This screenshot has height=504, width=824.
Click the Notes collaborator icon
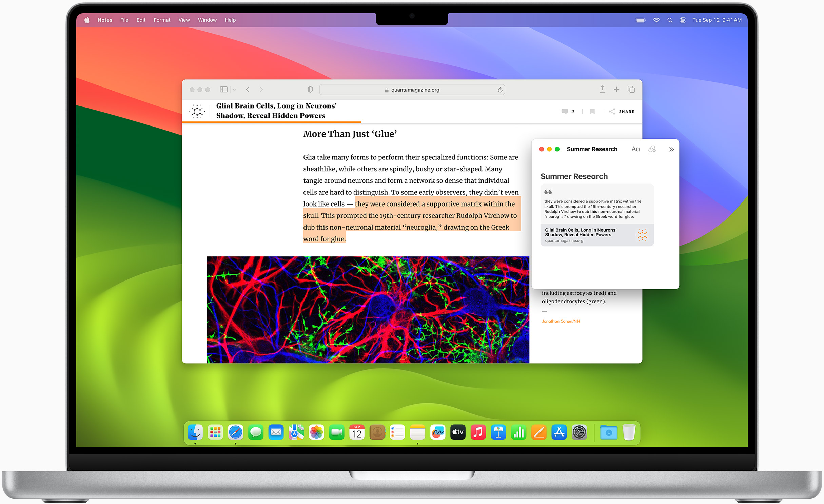coord(651,150)
